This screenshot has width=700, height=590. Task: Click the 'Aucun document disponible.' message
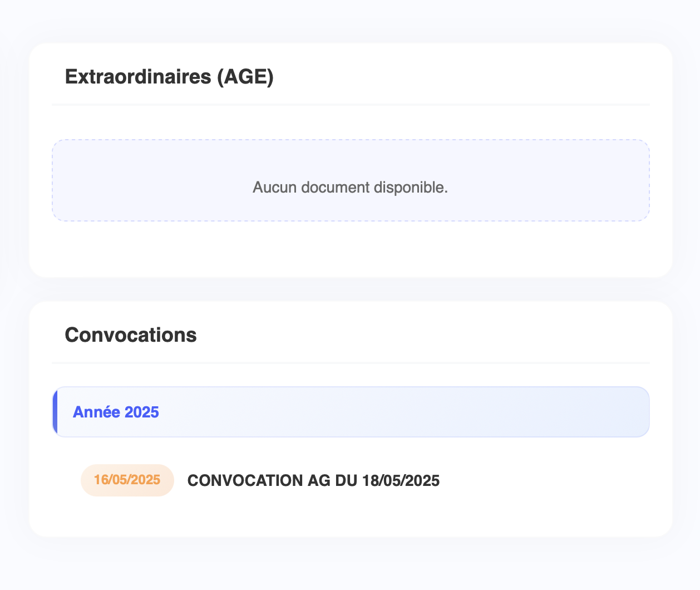(350, 187)
